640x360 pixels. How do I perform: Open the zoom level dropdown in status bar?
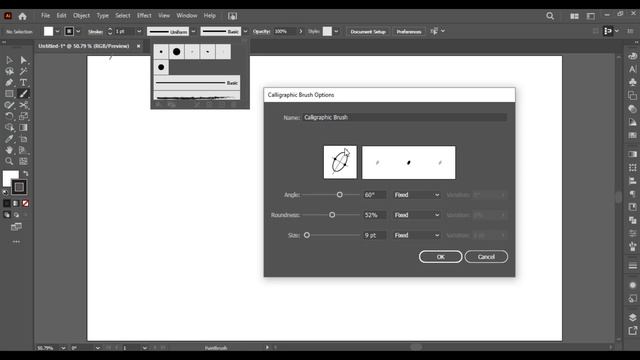63,348
